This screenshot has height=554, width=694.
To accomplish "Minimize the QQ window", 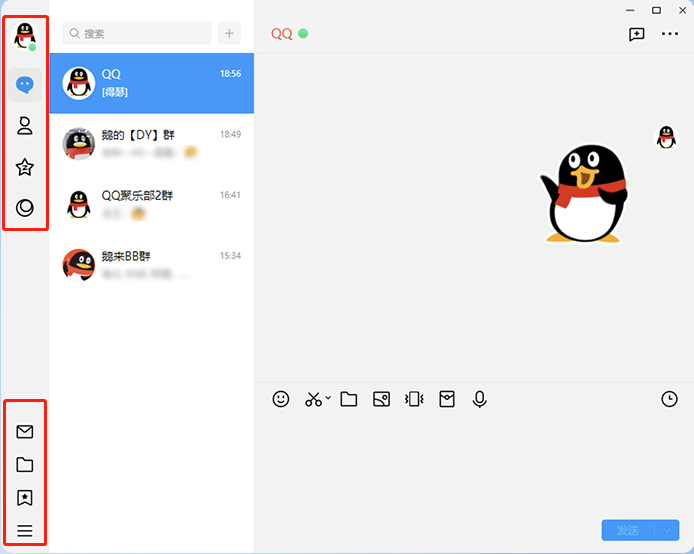I will [630, 10].
